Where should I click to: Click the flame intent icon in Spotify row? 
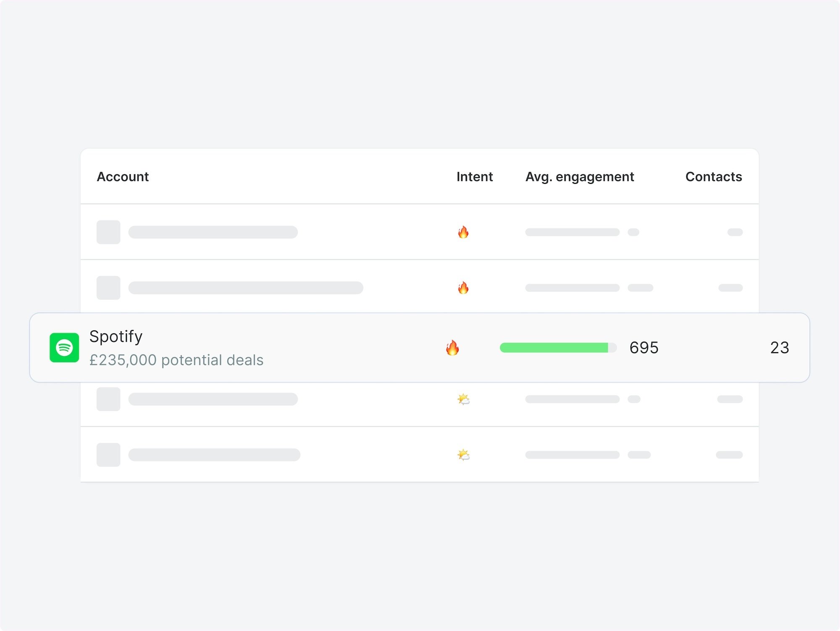[x=452, y=348]
